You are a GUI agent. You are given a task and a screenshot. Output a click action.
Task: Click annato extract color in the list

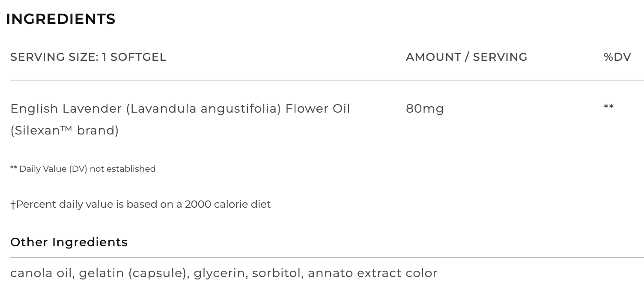pyautogui.click(x=373, y=273)
